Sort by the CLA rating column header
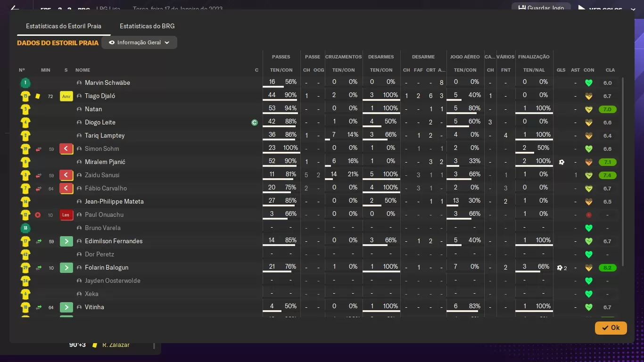Image resolution: width=644 pixels, height=362 pixels. point(610,70)
